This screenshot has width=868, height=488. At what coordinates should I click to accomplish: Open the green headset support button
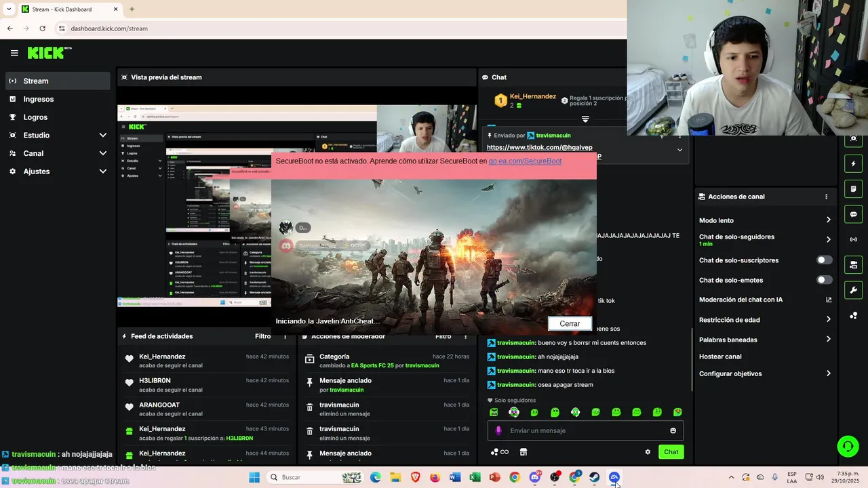848,446
